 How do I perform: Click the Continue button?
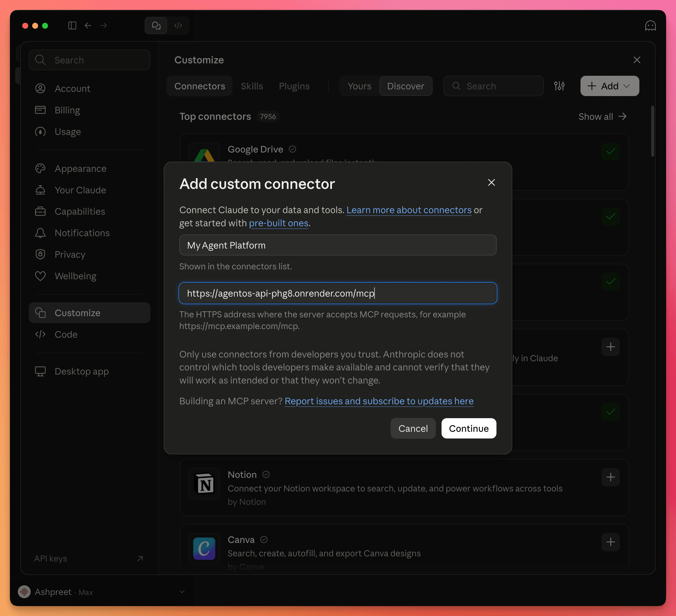468,428
